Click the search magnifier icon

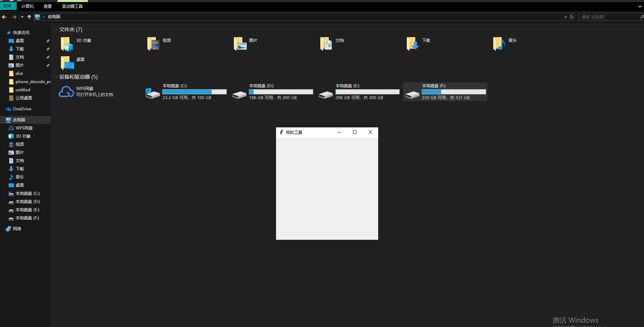click(x=642, y=17)
